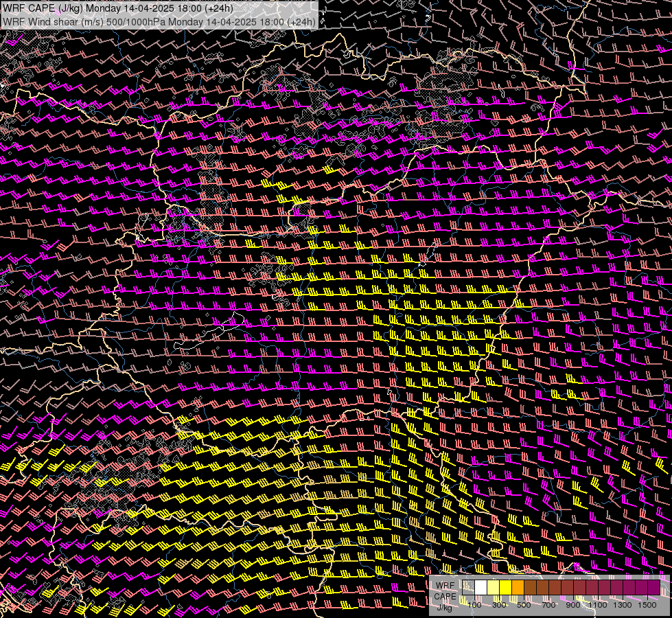Click the legend value 100

tap(474, 605)
